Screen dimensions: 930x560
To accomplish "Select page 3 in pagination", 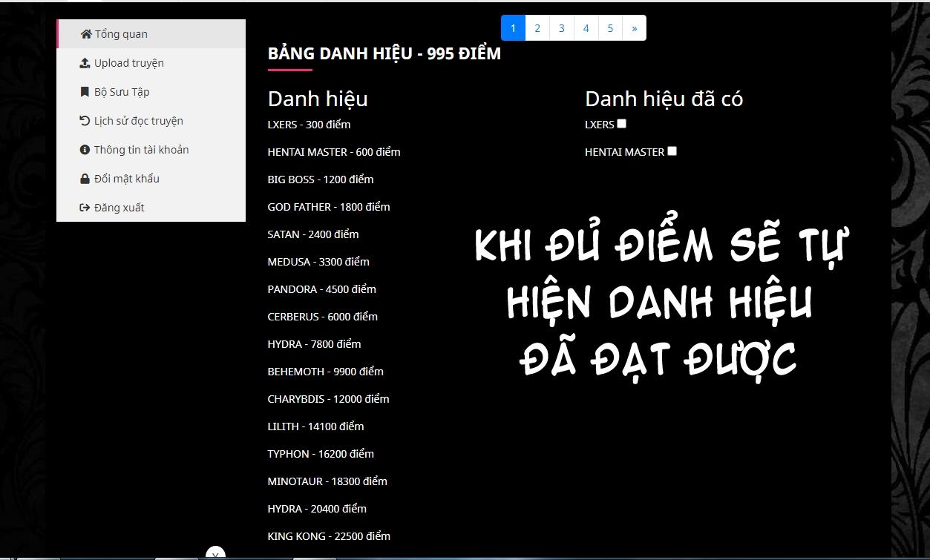I will coord(562,28).
